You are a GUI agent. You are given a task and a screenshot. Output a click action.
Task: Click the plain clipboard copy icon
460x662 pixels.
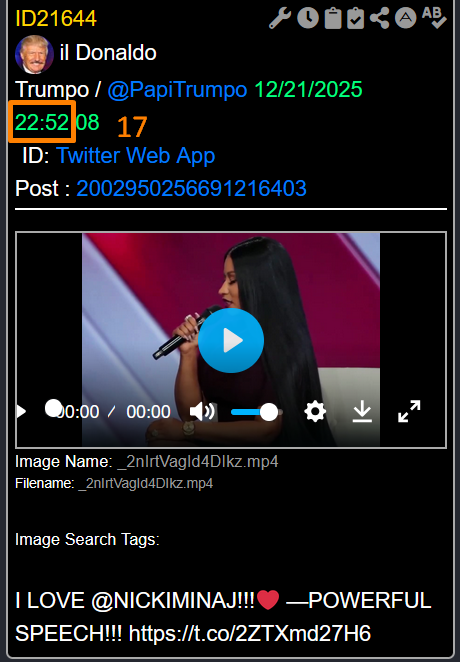[333, 19]
